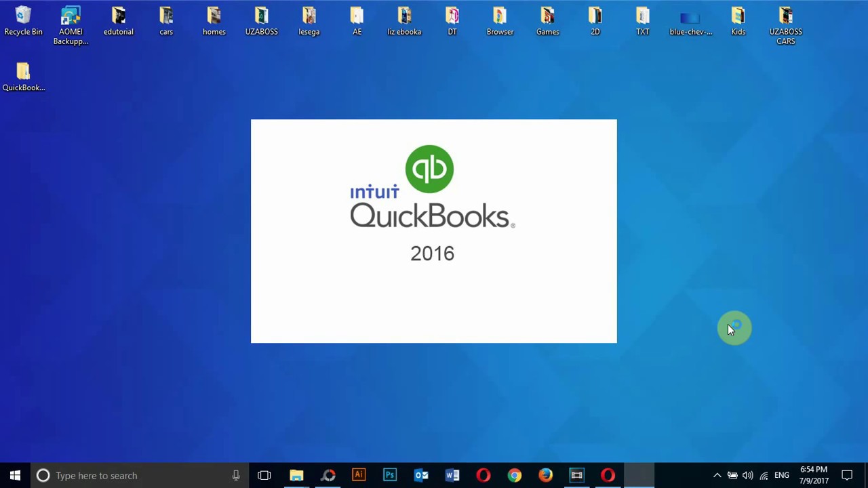Open Task View from the taskbar

click(264, 475)
